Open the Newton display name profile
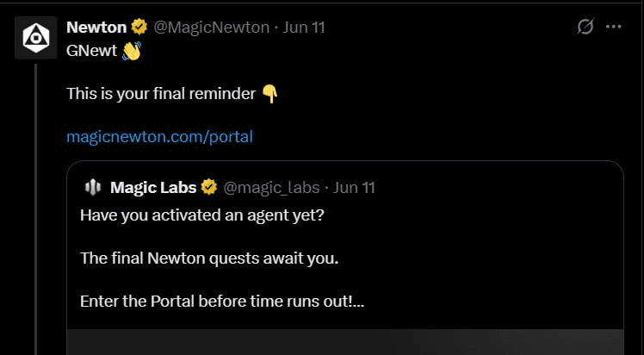 [96, 28]
